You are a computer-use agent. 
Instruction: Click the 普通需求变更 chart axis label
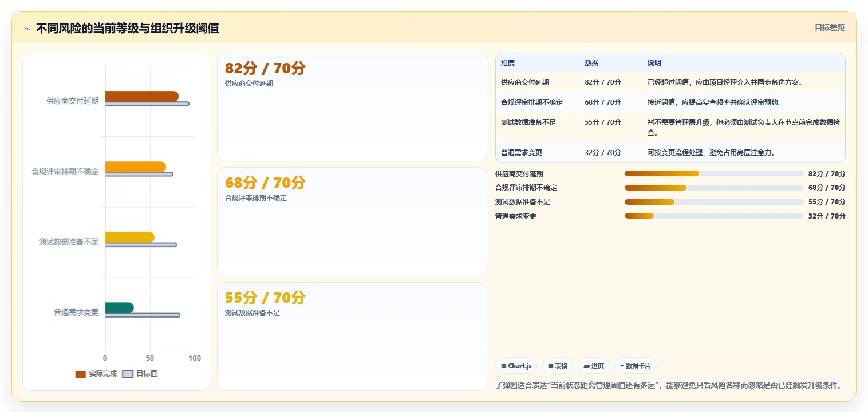[76, 313]
